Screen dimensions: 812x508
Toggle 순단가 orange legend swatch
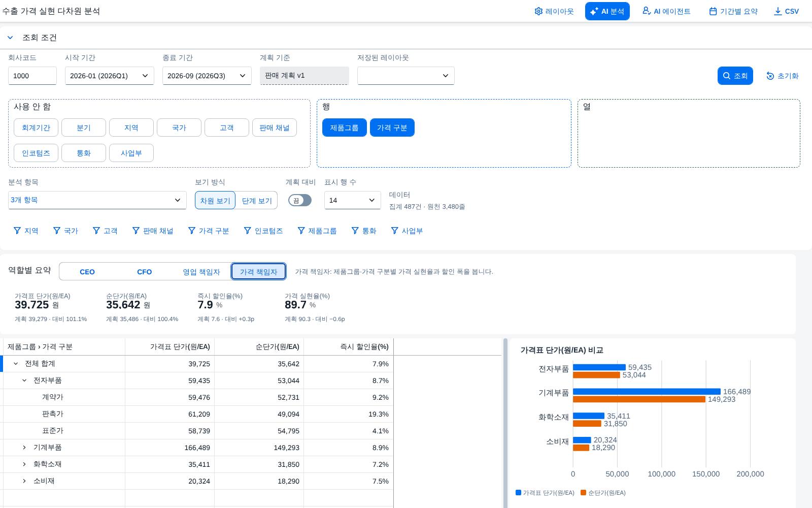584,493
